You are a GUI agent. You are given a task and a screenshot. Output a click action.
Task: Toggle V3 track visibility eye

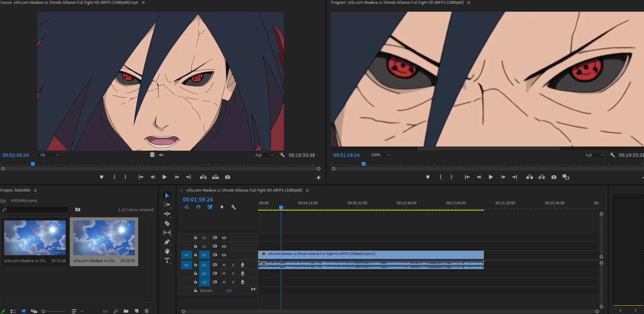point(224,238)
